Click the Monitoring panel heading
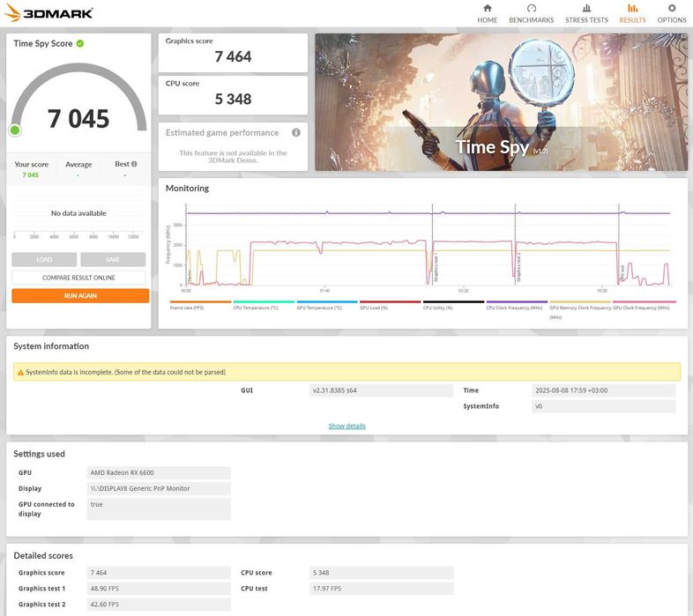Screen dimensions: 693x616 pyautogui.click(x=187, y=189)
